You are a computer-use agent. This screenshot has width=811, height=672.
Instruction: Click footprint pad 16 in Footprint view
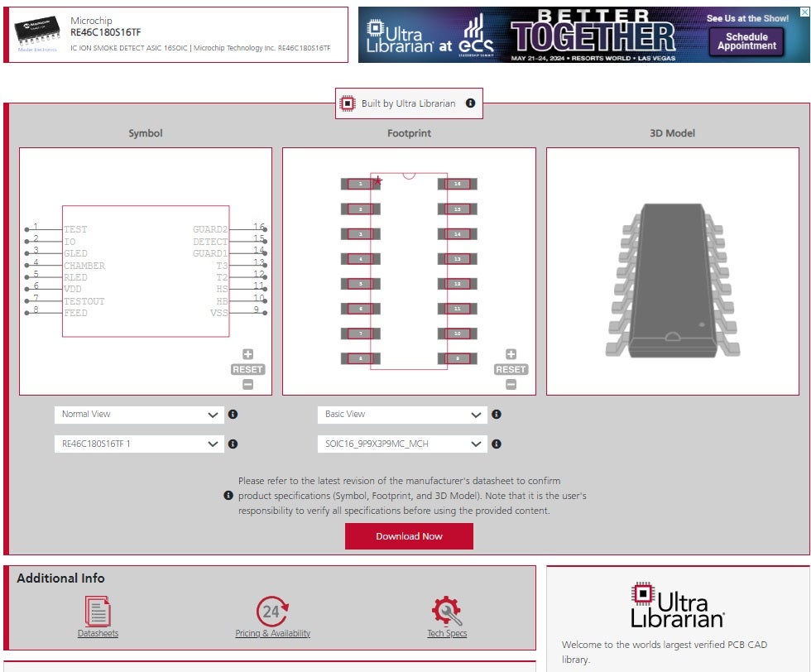click(x=457, y=184)
